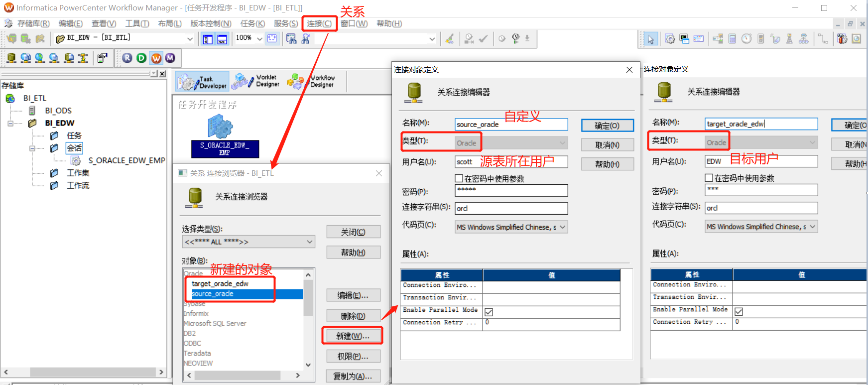The width and height of the screenshot is (868, 385).
Task: Click the S_ORACLE_EDW_EMP session icon in workspace
Action: 220,126
